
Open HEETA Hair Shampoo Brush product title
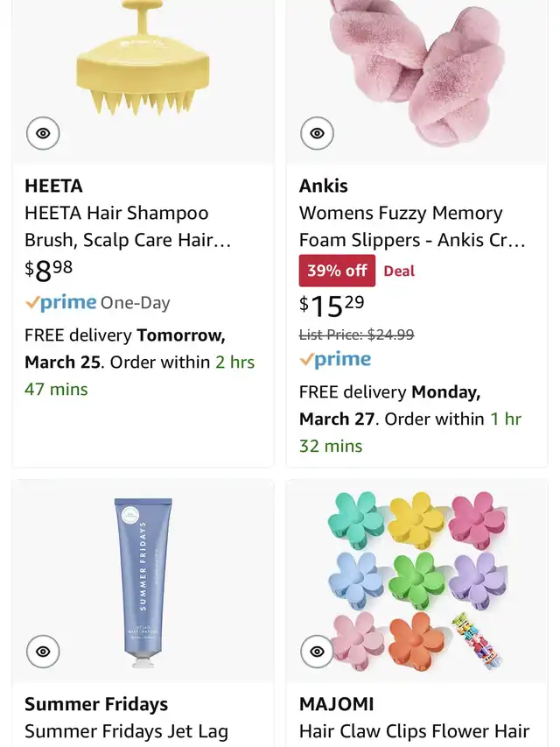pyautogui.click(x=128, y=226)
